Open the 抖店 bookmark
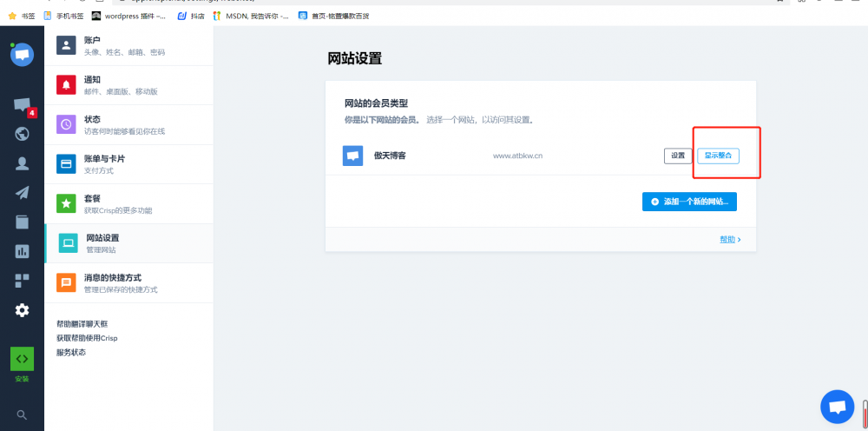 (191, 16)
